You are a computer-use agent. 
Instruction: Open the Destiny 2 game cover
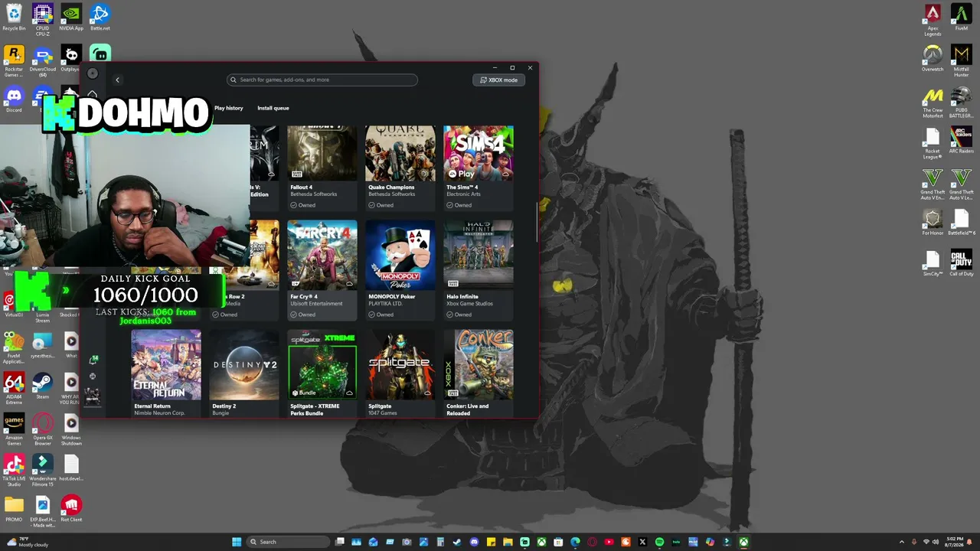[244, 365]
